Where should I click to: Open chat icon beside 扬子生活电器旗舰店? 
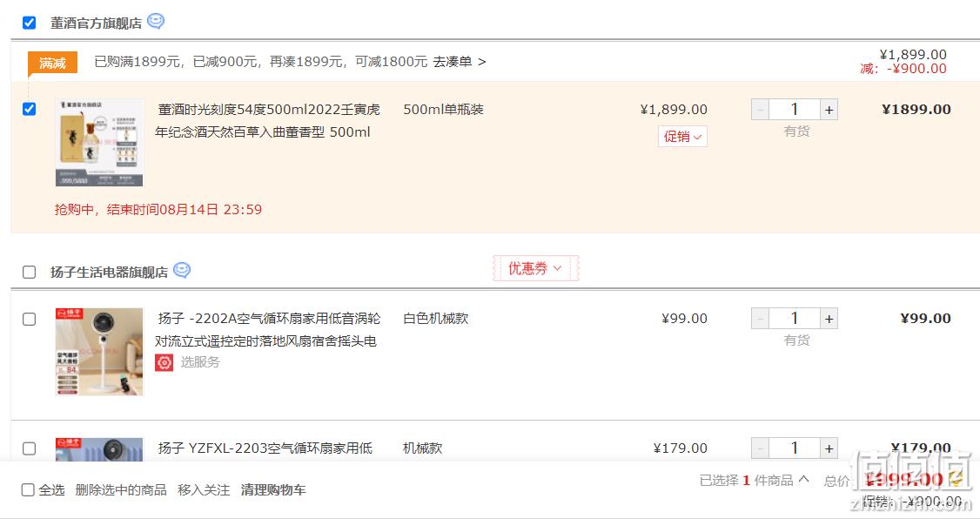[182, 270]
